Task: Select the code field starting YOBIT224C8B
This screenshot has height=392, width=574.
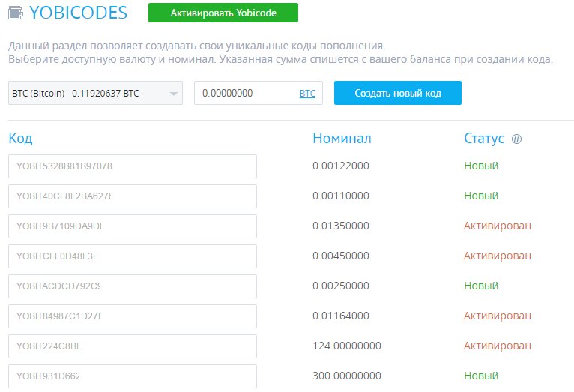Action: 133,346
